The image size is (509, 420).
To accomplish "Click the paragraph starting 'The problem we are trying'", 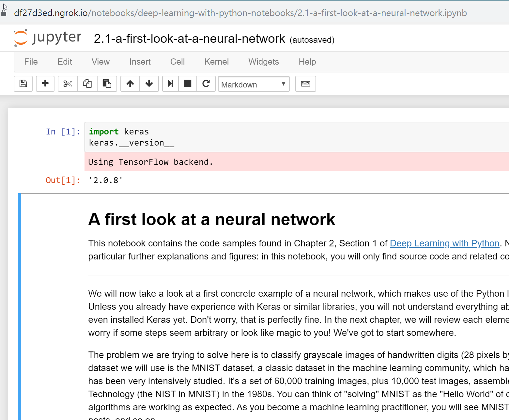I will (x=299, y=384).
